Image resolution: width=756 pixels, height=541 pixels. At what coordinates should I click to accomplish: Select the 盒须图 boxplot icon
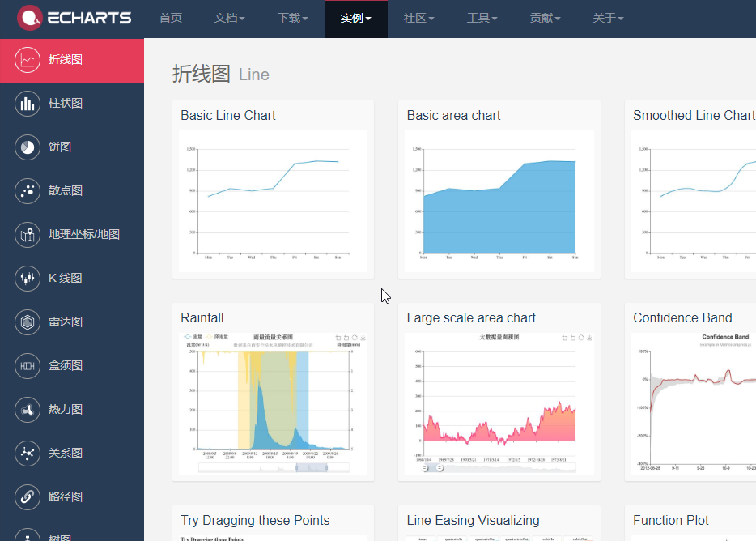tap(28, 366)
